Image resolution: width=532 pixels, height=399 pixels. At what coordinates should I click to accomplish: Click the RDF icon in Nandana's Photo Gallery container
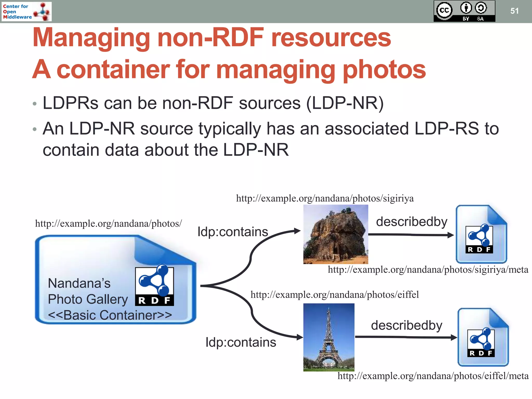(155, 285)
